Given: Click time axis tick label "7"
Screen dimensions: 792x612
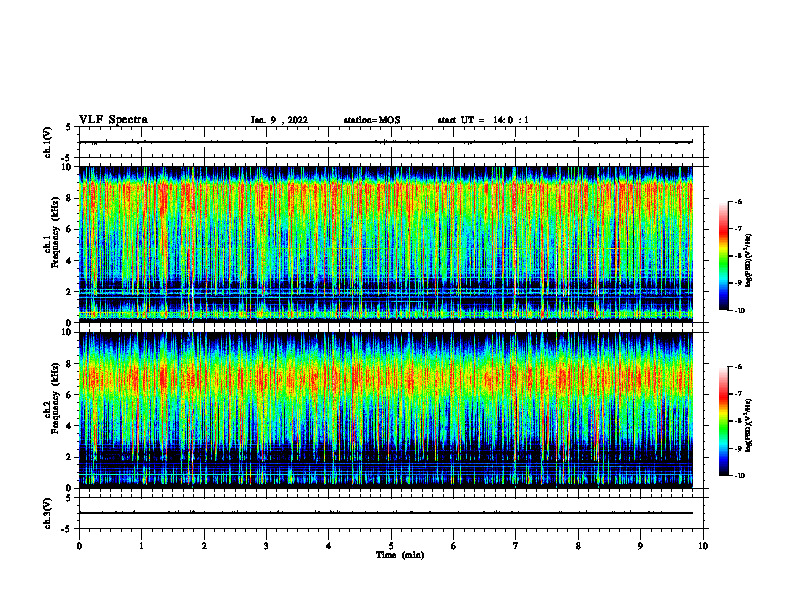Looking at the screenshot, I should point(516,546).
